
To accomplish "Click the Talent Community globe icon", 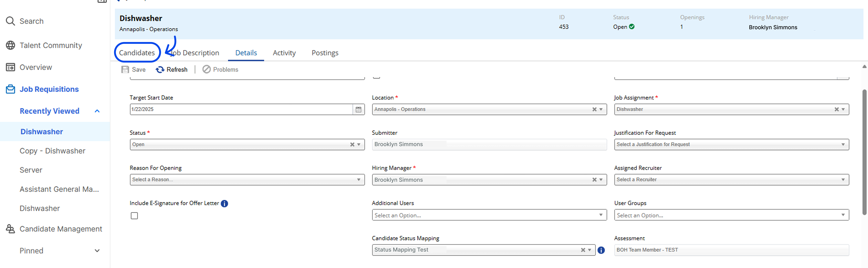I will click(10, 45).
